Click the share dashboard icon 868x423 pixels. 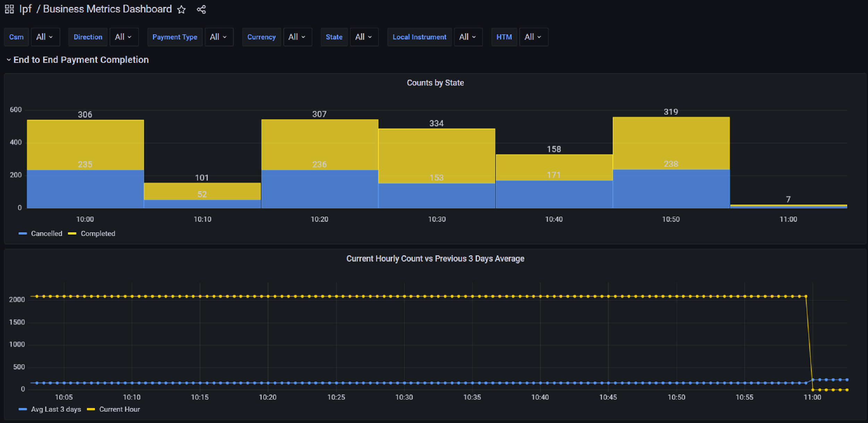(x=201, y=10)
